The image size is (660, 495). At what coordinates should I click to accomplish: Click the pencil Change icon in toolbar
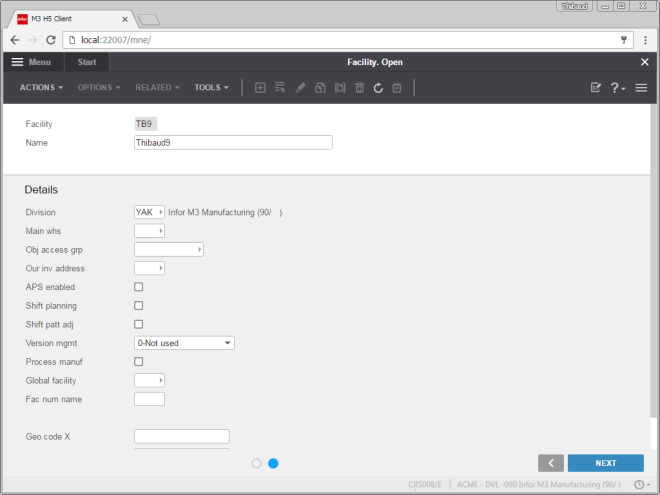[300, 88]
